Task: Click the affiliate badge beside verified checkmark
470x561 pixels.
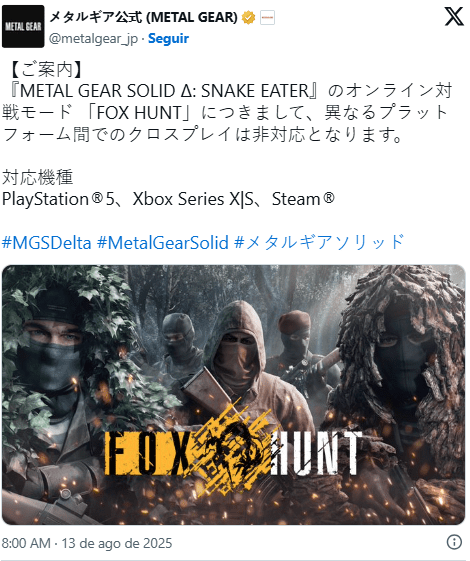Action: click(x=267, y=17)
